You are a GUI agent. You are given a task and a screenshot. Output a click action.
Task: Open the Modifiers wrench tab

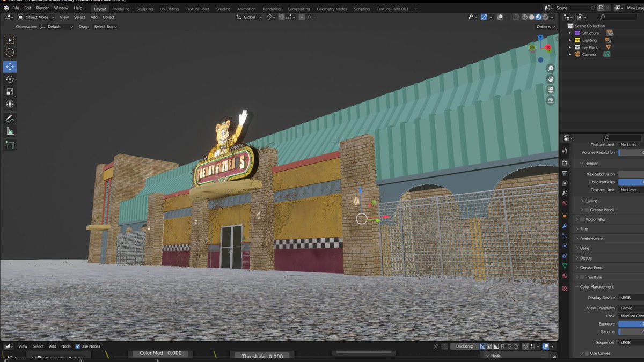click(565, 226)
